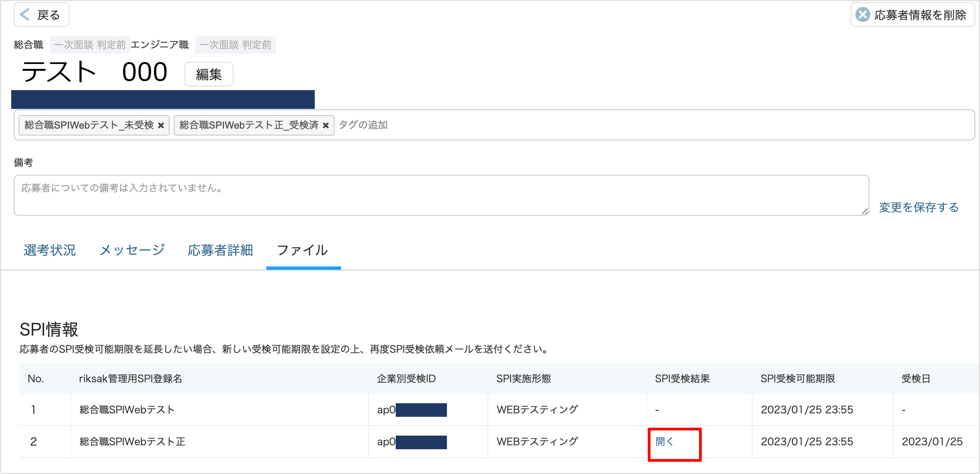
Task: Open the 応募者詳細 tab
Action: (220, 250)
